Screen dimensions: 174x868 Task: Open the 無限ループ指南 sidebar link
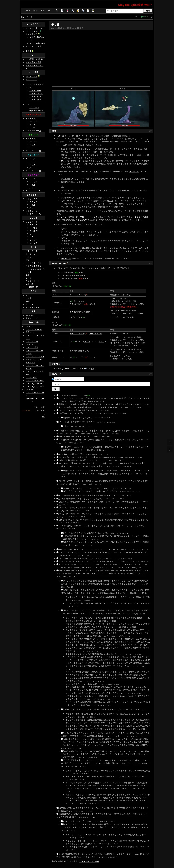(x=36, y=111)
